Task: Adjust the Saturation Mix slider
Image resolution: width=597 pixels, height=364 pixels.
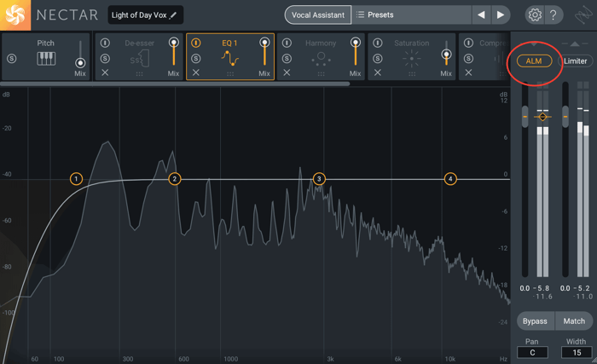Action: (x=446, y=55)
